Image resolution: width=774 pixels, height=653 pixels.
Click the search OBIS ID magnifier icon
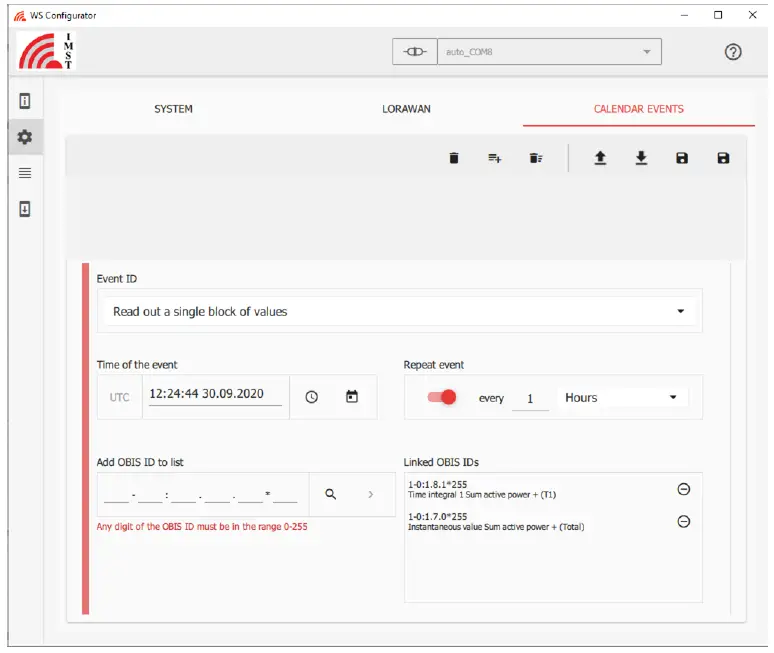331,494
